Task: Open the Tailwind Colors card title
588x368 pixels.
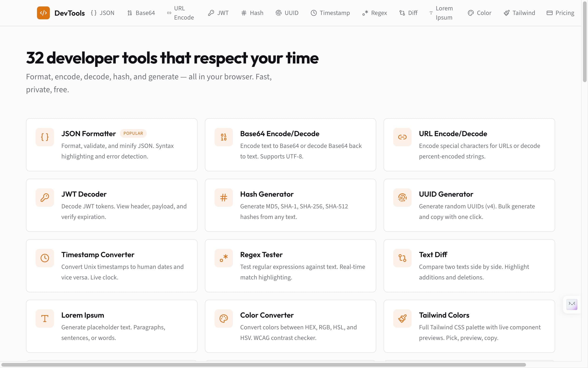Action: [x=444, y=315]
